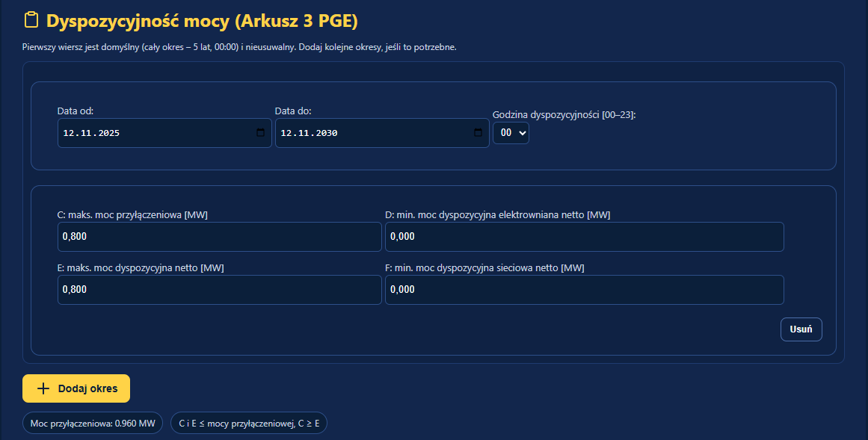Click the "F: min. moc dyspozycyjna sieciowa" field

pyautogui.click(x=585, y=290)
